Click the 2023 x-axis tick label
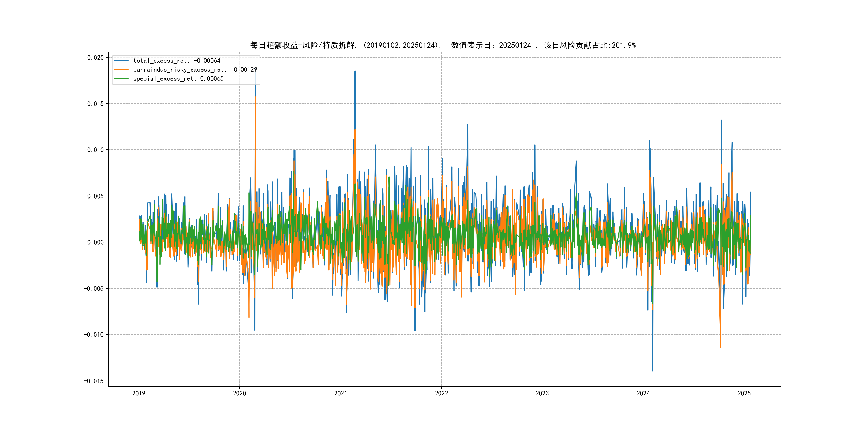 [542, 393]
